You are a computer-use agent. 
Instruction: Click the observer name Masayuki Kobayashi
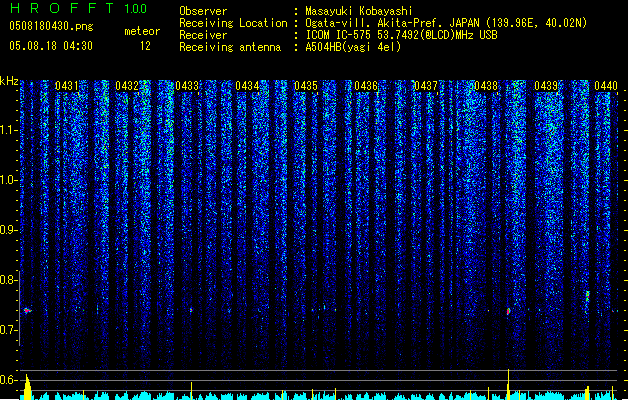(359, 11)
